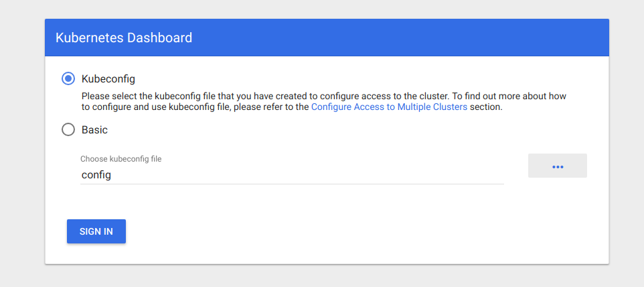Click the "config" filename text
Image resolution: width=644 pixels, height=287 pixels.
[x=96, y=175]
